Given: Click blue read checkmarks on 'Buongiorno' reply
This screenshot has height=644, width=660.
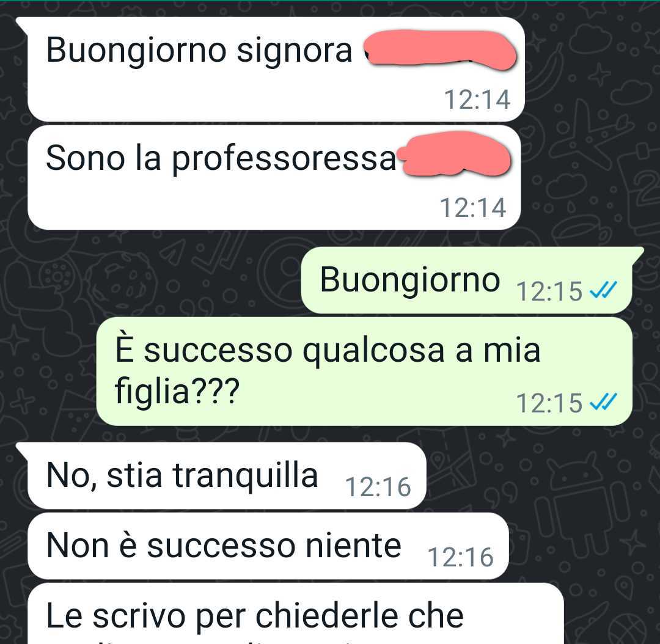Looking at the screenshot, I should [604, 290].
